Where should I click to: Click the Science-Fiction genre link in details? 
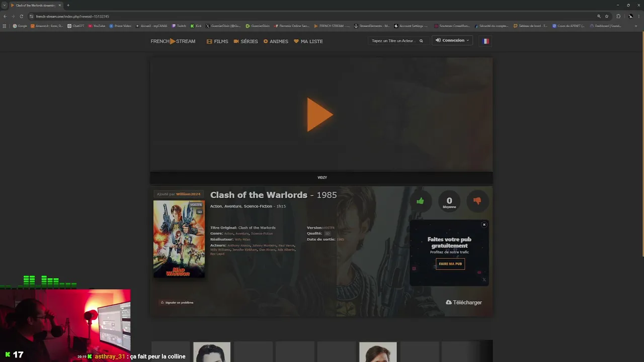262,234
